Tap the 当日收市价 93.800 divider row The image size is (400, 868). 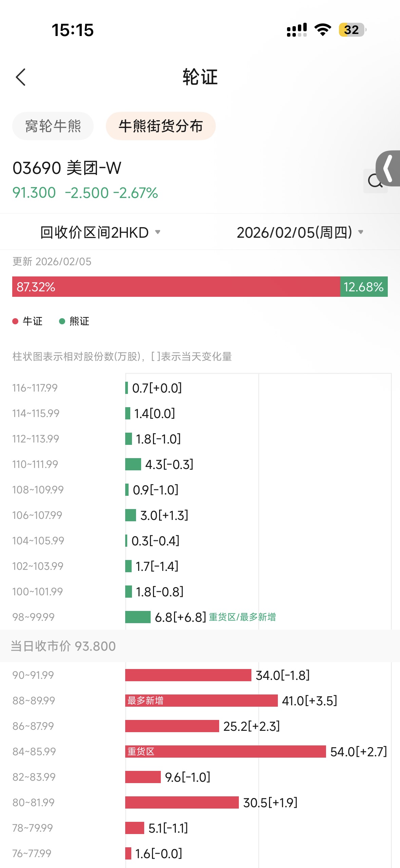pos(200,646)
